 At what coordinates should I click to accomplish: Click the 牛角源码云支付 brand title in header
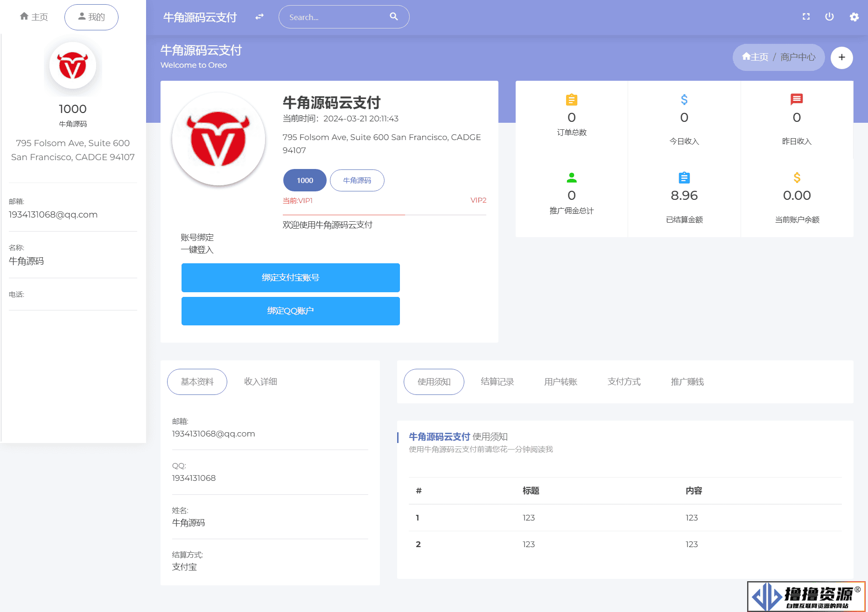200,17
